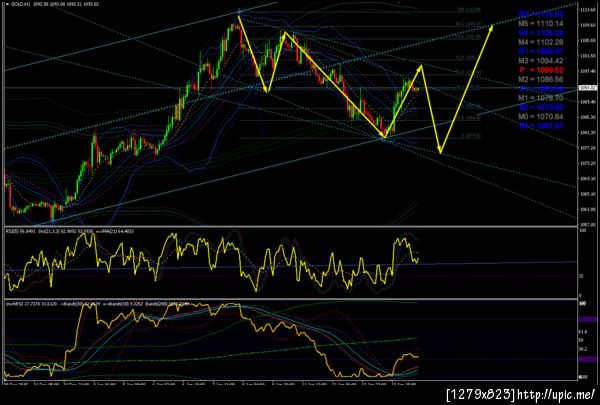Click the 1097.40 price axis label
The height and width of the screenshot is (405, 600).
point(589,71)
